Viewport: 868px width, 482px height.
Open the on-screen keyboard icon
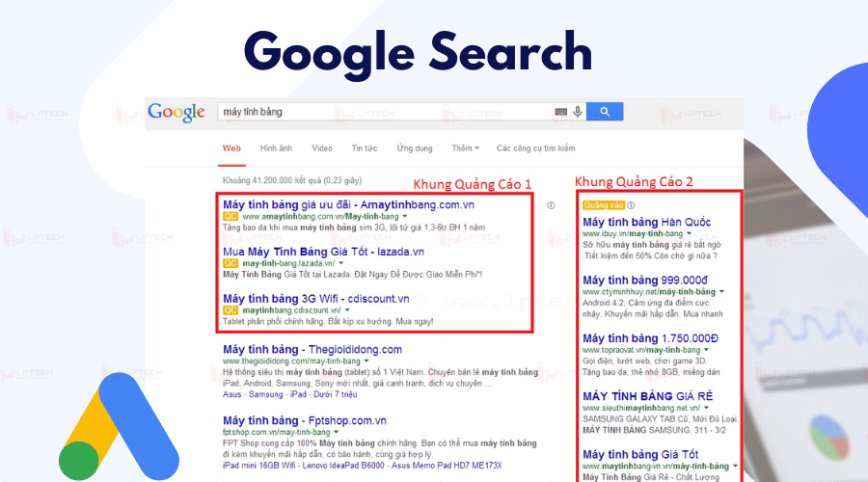pos(560,112)
